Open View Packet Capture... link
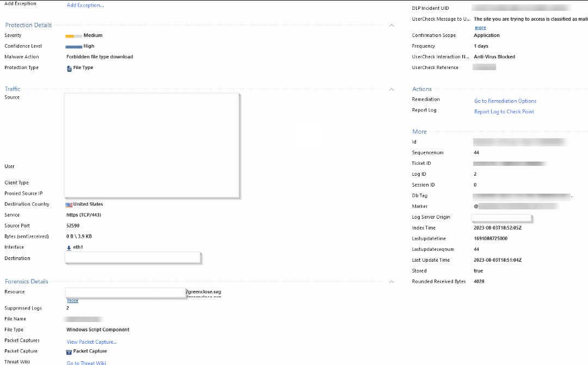Screen dimensions: 588x365 click(x=91, y=342)
